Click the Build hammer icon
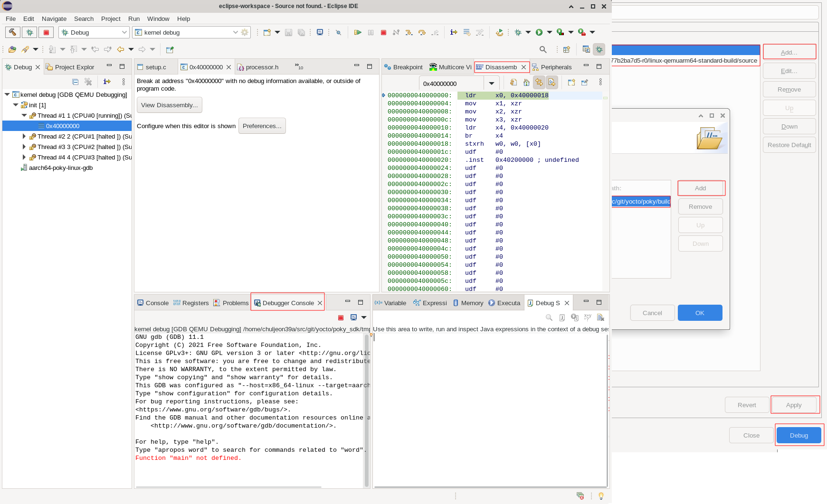 coord(12,32)
